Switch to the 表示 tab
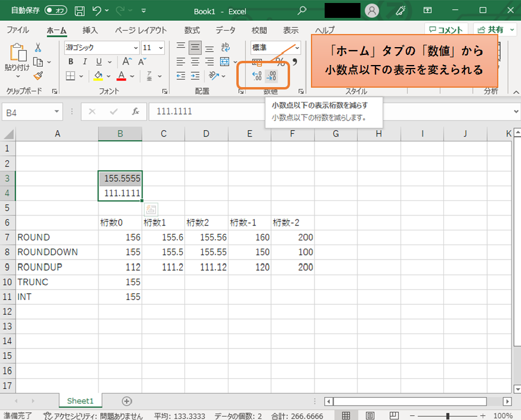The image size is (521, 420). pos(291,30)
